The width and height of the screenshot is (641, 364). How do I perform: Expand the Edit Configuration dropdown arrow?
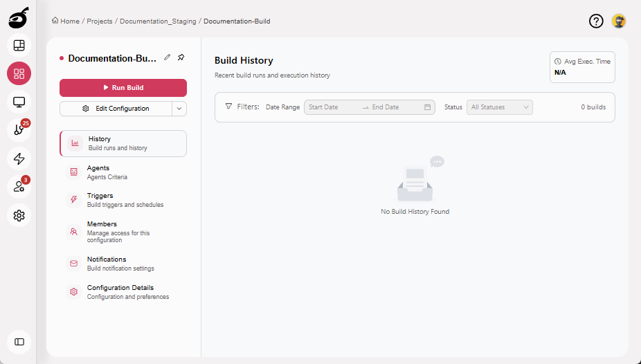[179, 109]
